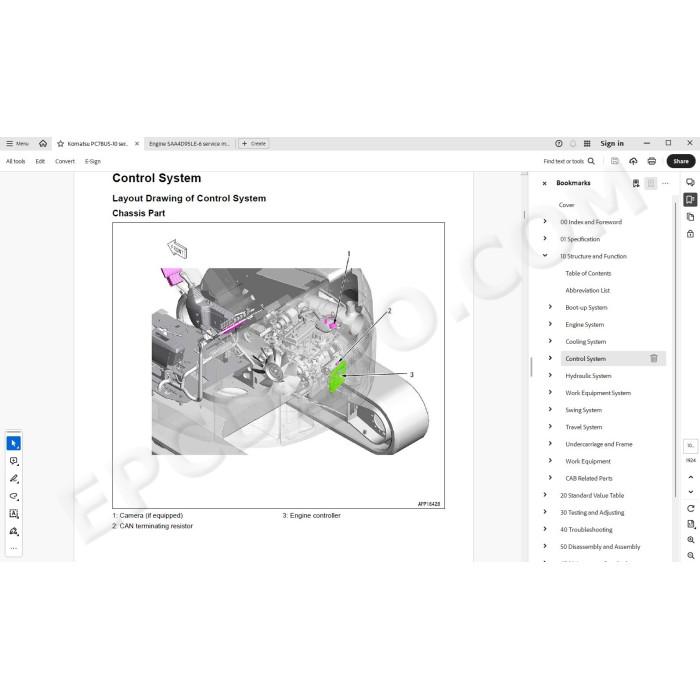The width and height of the screenshot is (700, 700).
Task: Click the Sign in link
Action: pos(612,143)
